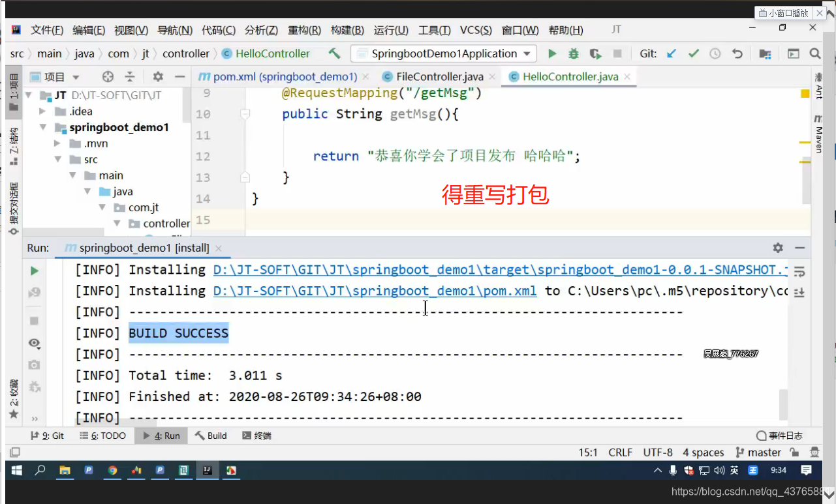Open project structure icon in toolbar

tap(765, 53)
